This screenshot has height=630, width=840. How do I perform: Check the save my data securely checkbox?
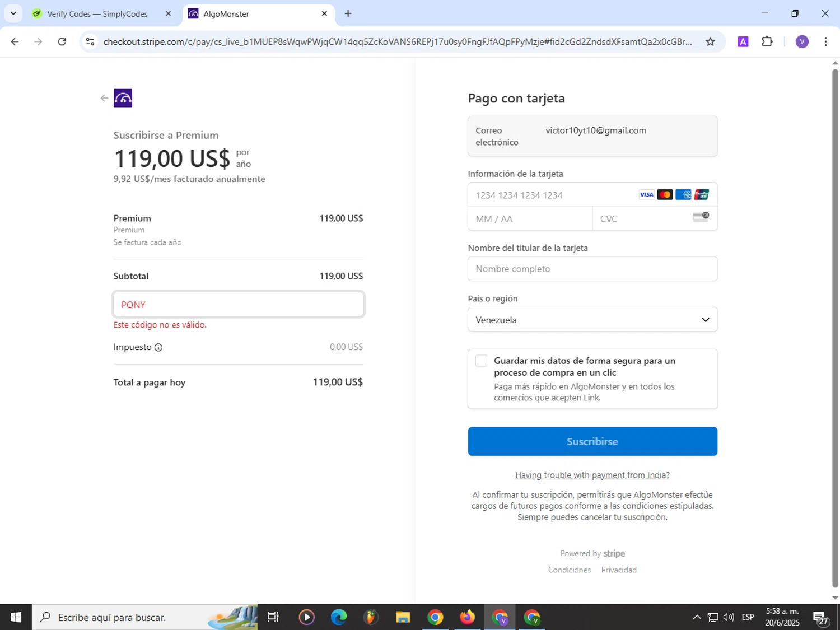tap(481, 361)
